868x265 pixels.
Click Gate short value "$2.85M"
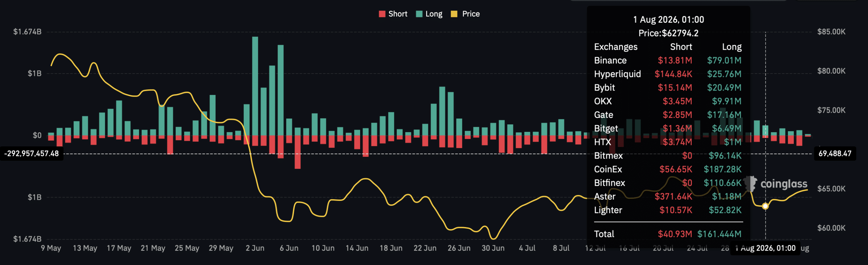point(677,115)
